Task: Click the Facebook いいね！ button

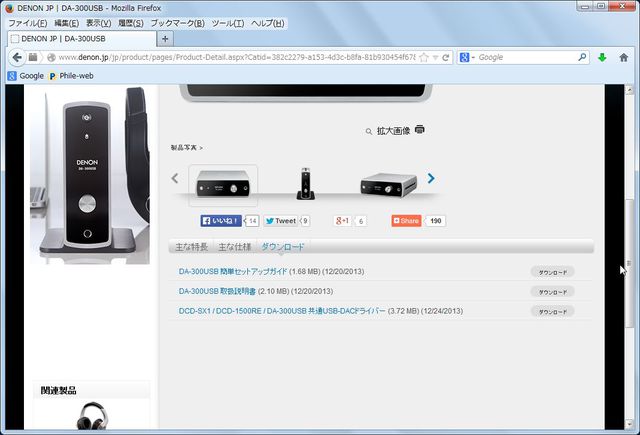Action: click(x=221, y=221)
